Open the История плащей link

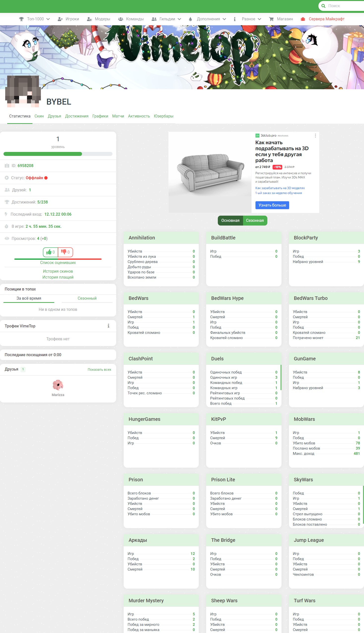point(58,277)
